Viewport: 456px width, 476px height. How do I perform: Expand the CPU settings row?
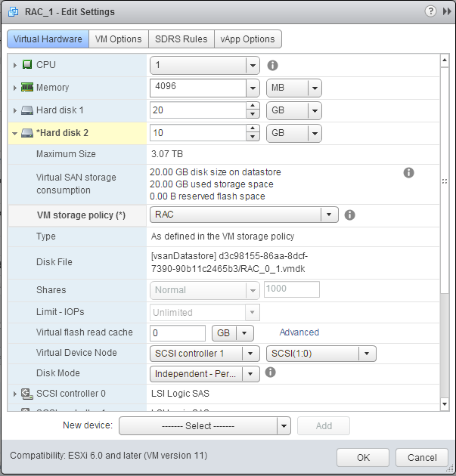pos(14,65)
